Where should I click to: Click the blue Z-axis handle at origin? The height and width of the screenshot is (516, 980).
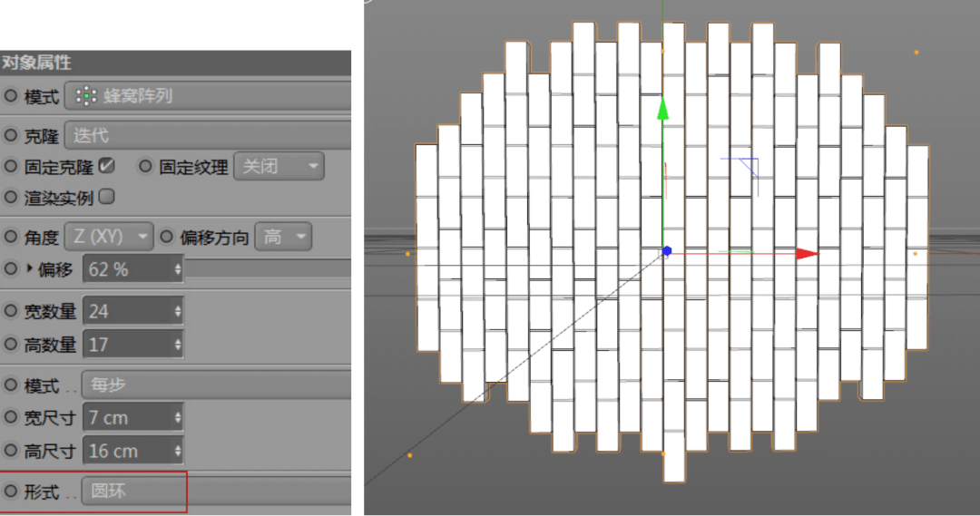point(667,251)
